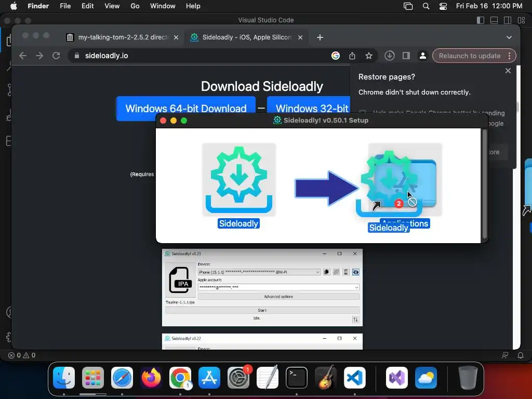Close the Sideloadly browser tab
The width and height of the screenshot is (532, 399).
pos(300,37)
